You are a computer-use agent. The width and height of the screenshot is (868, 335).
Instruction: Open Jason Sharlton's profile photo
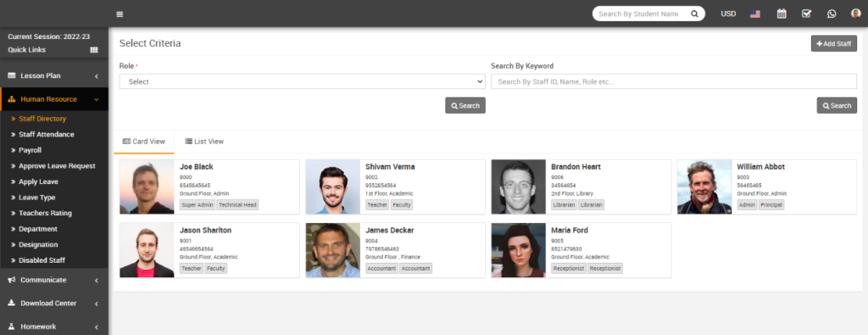tap(147, 250)
